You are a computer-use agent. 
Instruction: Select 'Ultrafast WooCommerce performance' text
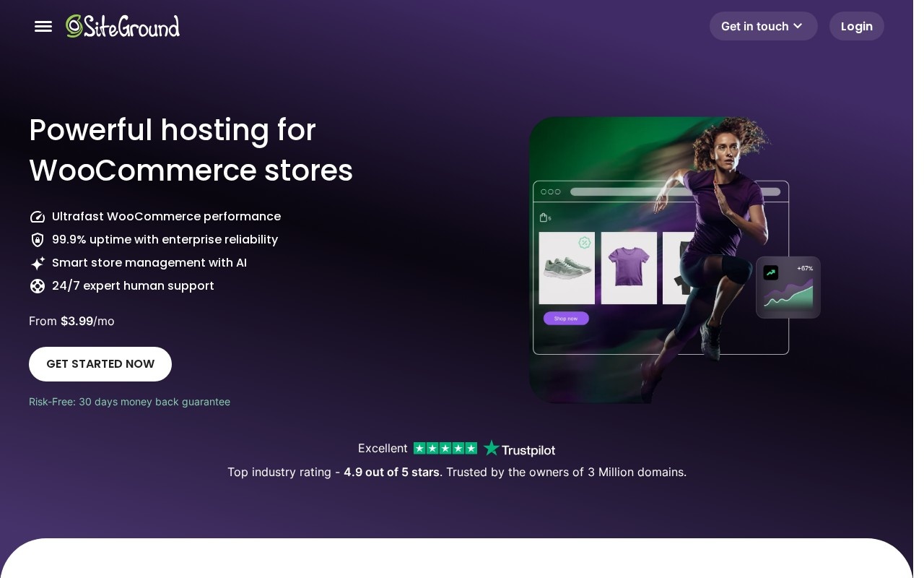(166, 217)
